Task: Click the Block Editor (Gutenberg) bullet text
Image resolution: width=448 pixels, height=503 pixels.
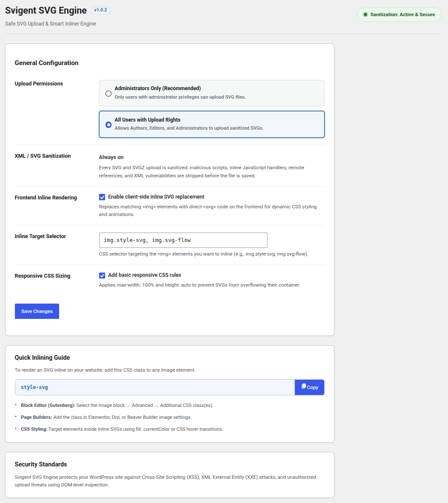Action: coord(117,406)
